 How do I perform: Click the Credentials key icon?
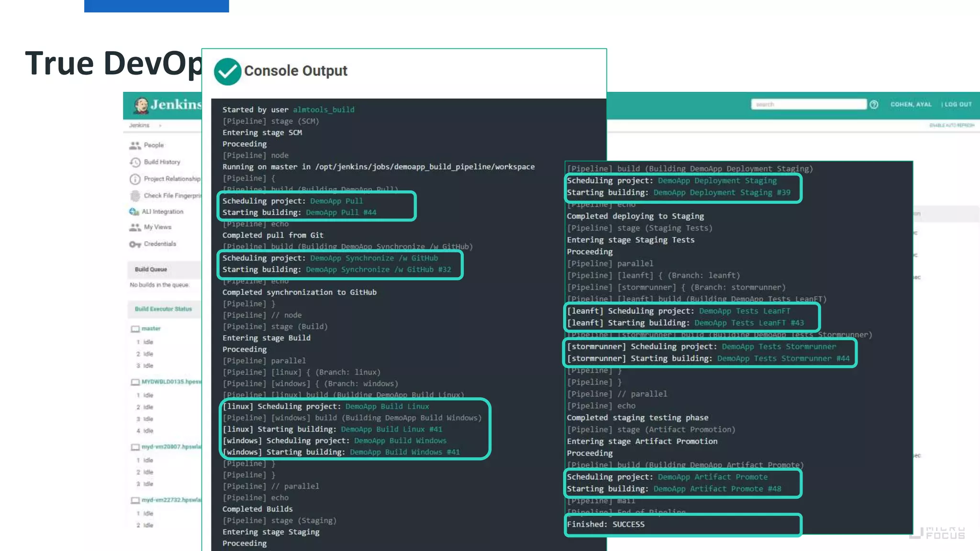coord(135,244)
